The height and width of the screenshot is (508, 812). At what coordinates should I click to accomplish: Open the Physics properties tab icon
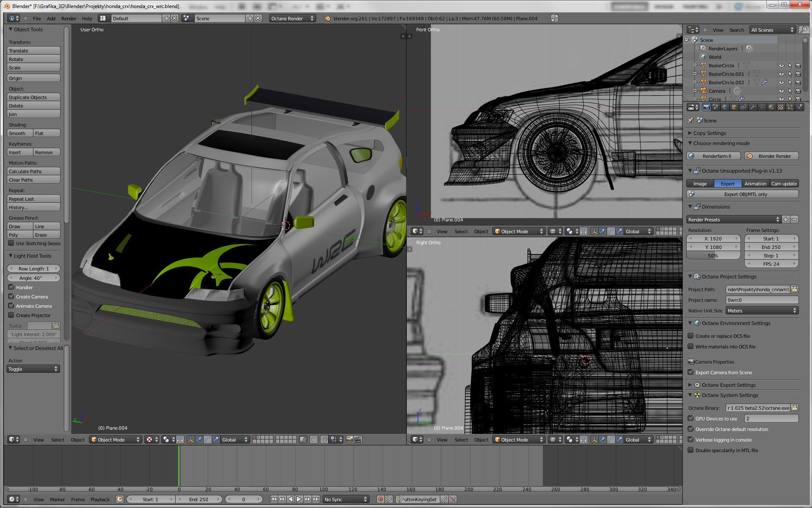coord(799,108)
